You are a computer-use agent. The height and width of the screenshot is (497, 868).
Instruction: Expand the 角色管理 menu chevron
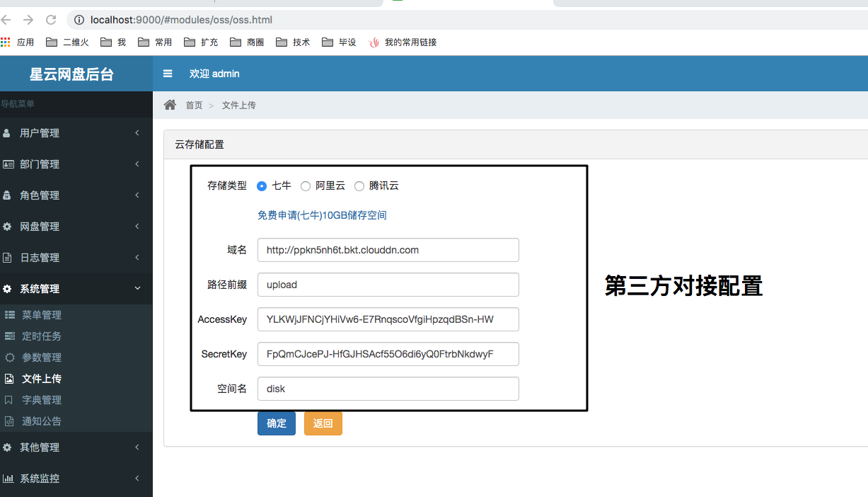point(137,195)
